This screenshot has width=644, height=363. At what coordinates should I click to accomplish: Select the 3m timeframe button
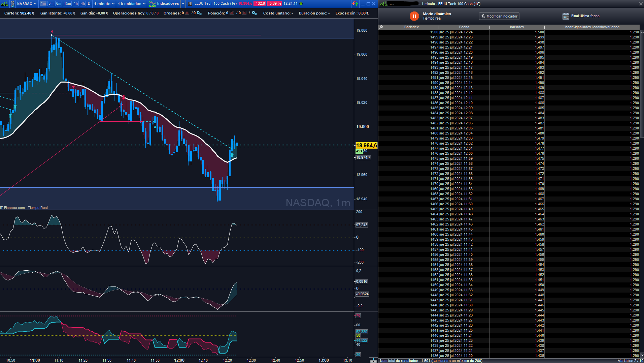(x=51, y=4)
